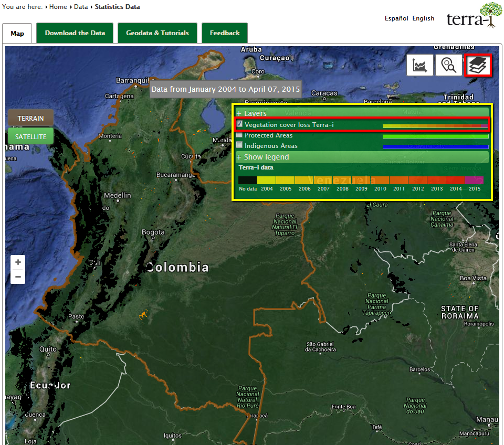Click the Fonte Boa town label
The image size is (504, 445).
click(x=343, y=407)
